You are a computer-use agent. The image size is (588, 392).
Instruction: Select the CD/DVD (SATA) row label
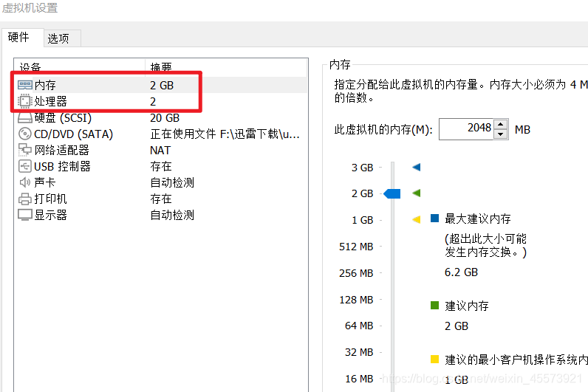tap(74, 134)
